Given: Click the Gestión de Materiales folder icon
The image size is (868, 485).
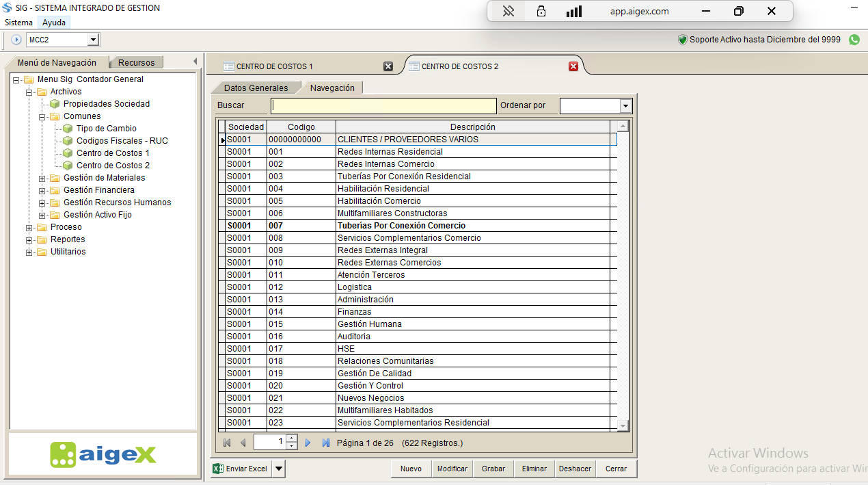Looking at the screenshot, I should tap(55, 178).
